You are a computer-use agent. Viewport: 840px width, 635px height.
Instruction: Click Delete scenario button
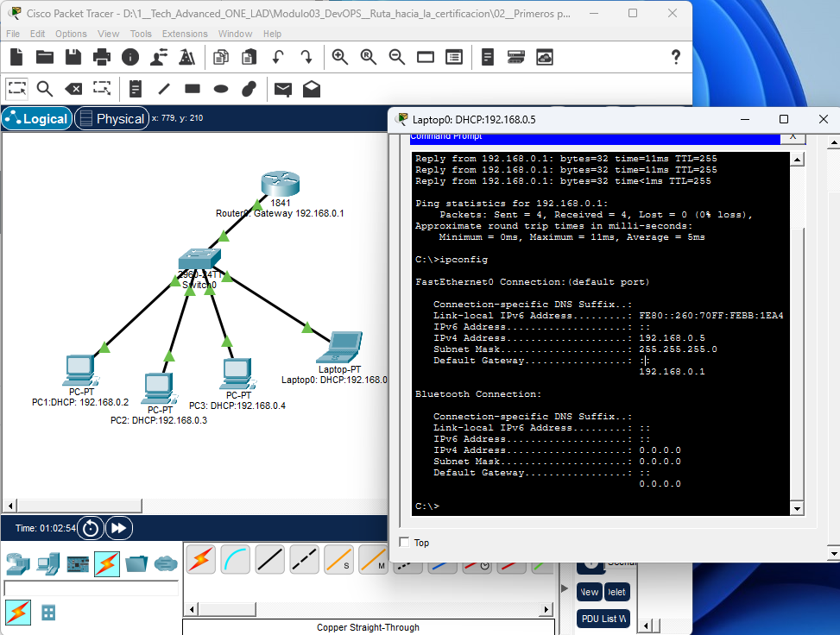point(616,592)
